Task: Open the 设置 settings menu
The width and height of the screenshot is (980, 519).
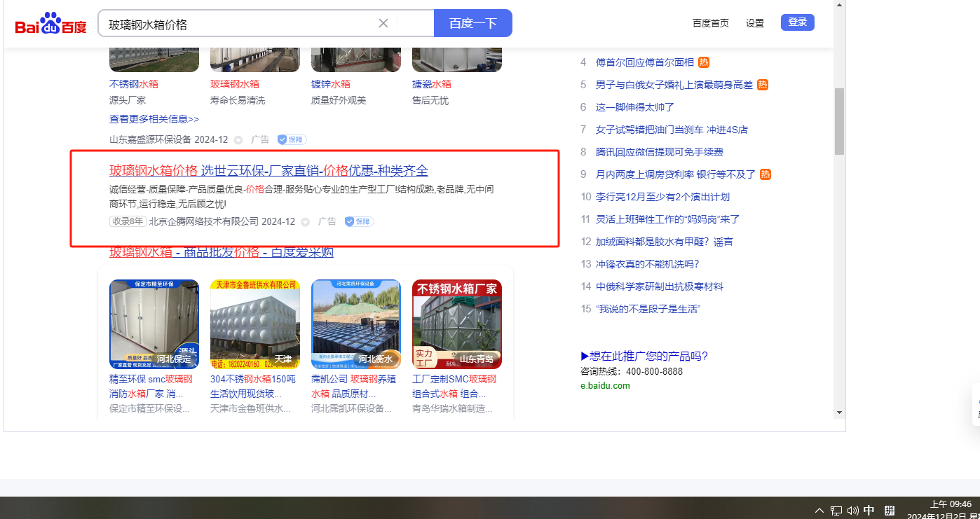Action: pos(755,23)
